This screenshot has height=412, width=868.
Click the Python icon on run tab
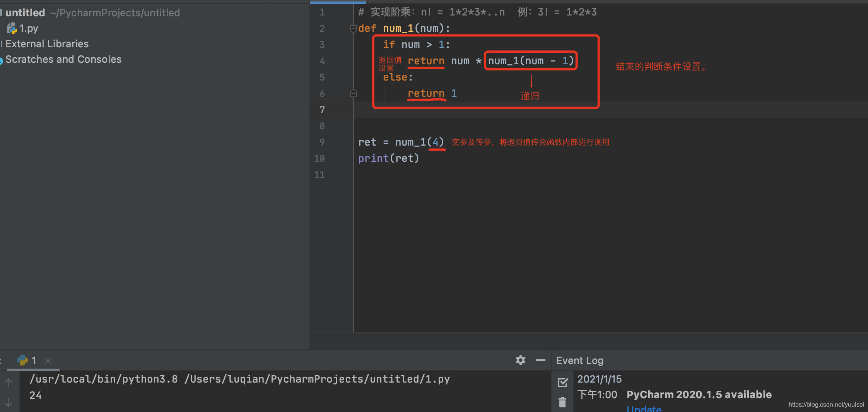pos(22,360)
